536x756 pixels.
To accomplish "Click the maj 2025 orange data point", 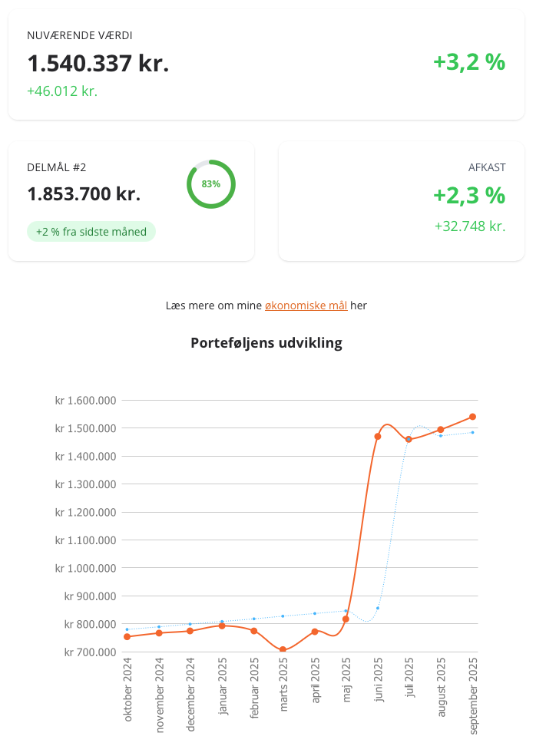I will (346, 619).
